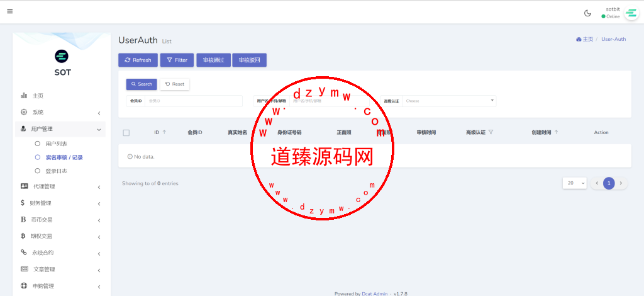
Task: Click the lifebuoy icon beside 申购管理
Action: click(24, 286)
